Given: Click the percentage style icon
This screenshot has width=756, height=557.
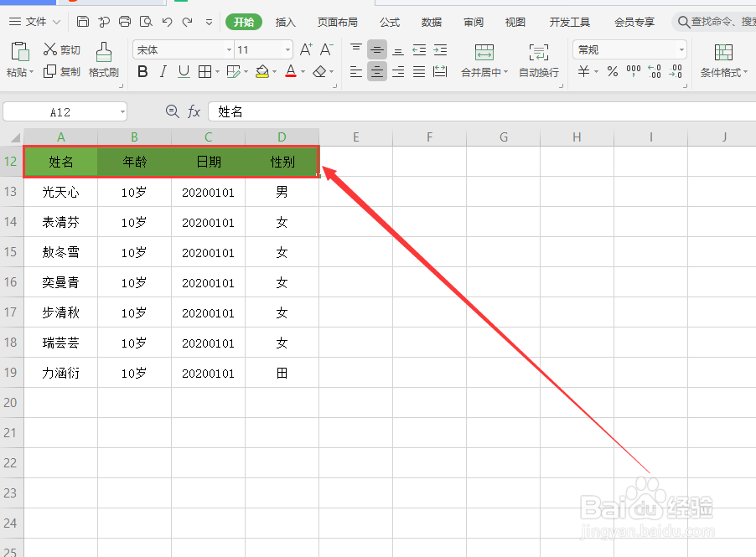Looking at the screenshot, I should pos(611,72).
